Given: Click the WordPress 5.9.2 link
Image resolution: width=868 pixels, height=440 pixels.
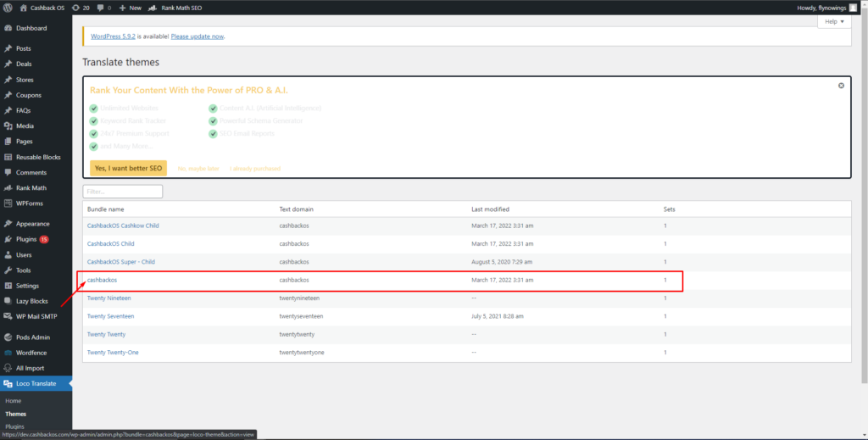Looking at the screenshot, I should (113, 36).
